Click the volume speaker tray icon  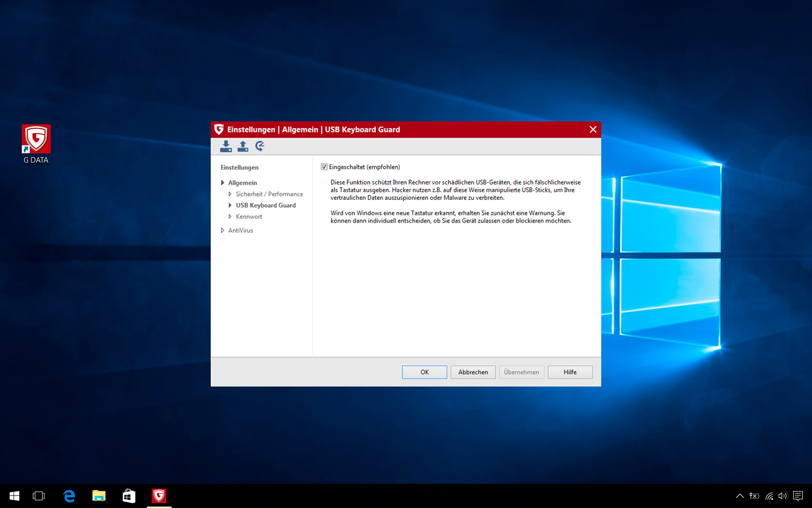(783, 496)
